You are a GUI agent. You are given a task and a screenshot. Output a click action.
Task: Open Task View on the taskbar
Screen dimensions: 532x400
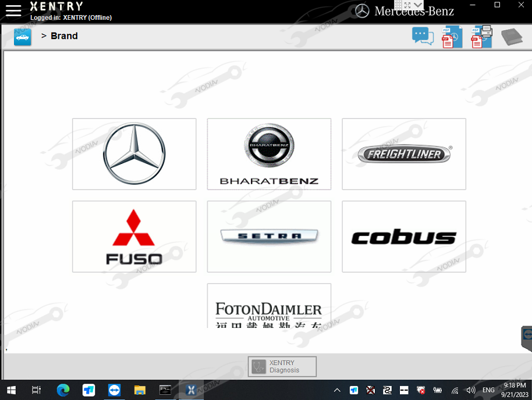click(x=36, y=390)
